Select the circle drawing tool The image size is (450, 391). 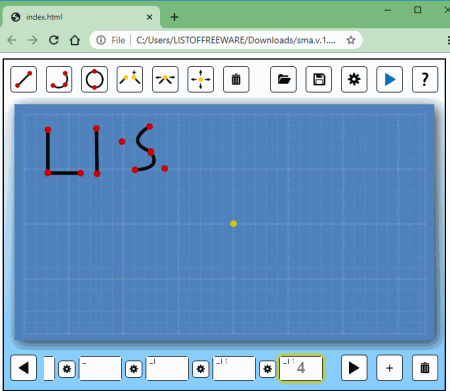pyautogui.click(x=94, y=79)
